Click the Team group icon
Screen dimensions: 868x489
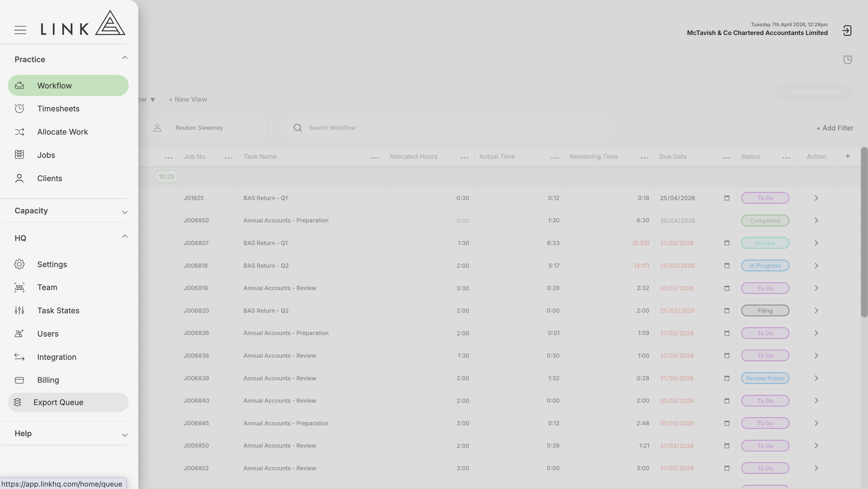pyautogui.click(x=20, y=288)
